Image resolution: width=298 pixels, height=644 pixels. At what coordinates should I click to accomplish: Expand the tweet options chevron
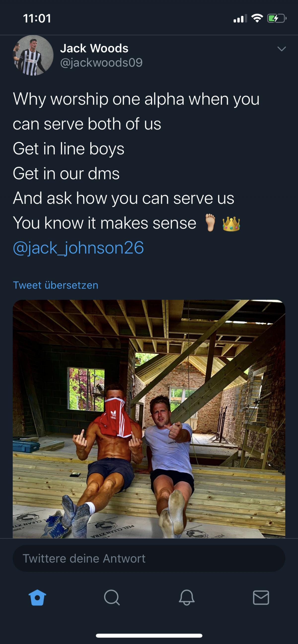(281, 49)
